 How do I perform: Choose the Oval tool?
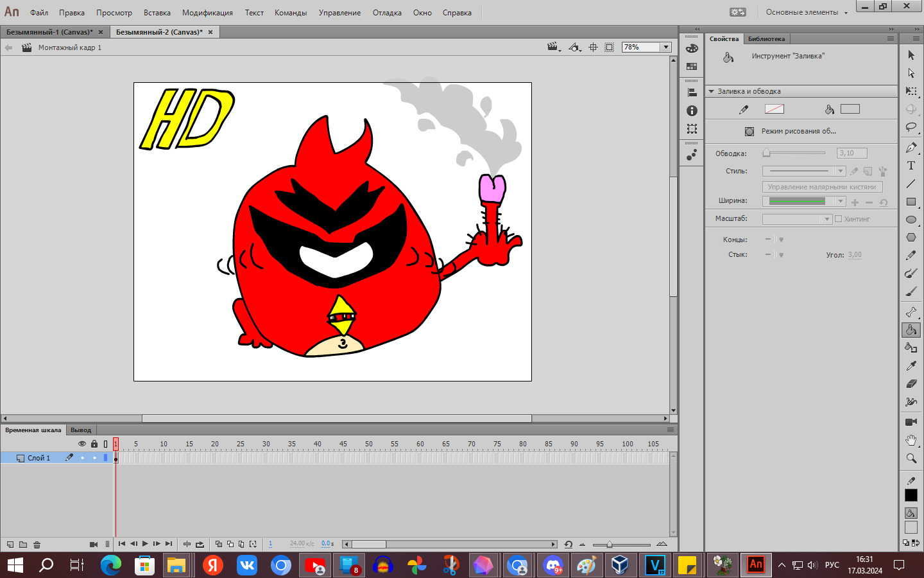click(x=911, y=220)
